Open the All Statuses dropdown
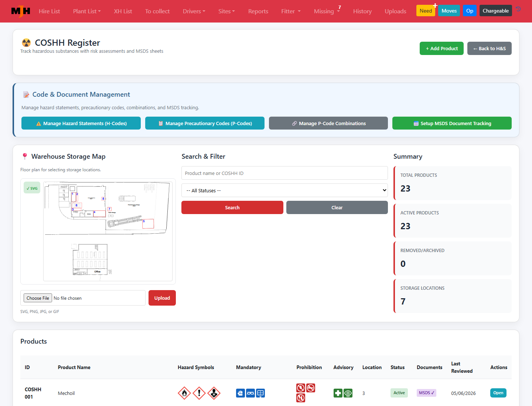532x406 pixels. 284,190
